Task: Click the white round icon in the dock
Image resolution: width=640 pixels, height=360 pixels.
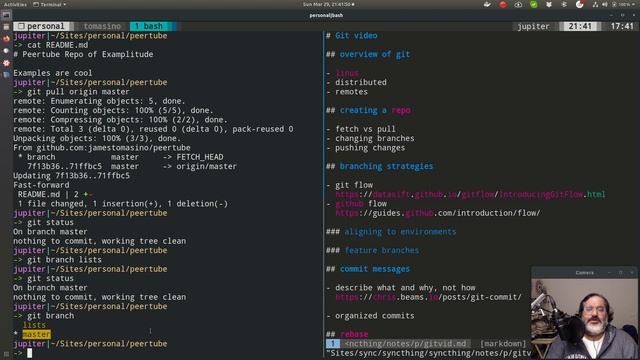Action: click(x=6, y=51)
